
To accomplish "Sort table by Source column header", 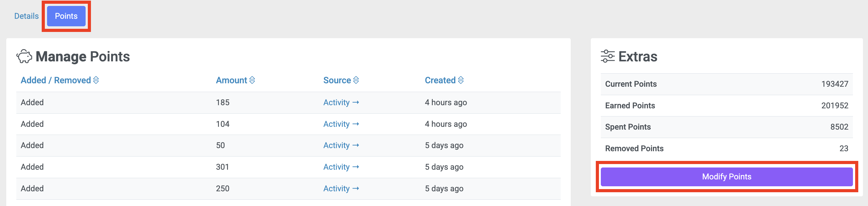I will pos(337,80).
